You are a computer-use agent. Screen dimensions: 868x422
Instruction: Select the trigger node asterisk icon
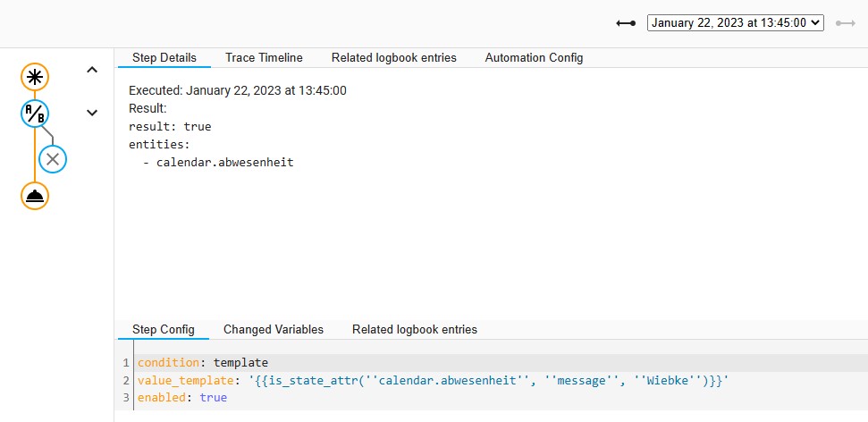click(35, 77)
